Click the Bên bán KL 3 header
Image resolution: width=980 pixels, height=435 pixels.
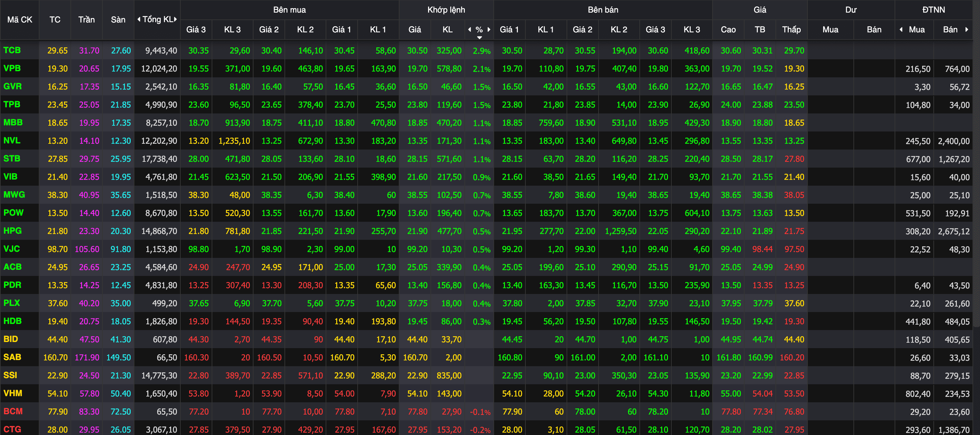click(692, 29)
